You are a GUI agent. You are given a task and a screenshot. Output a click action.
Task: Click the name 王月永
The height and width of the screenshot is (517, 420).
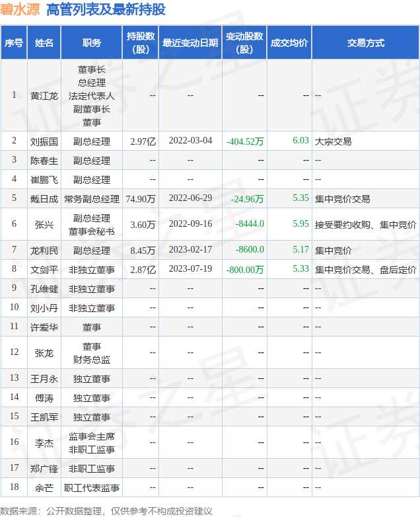44,379
